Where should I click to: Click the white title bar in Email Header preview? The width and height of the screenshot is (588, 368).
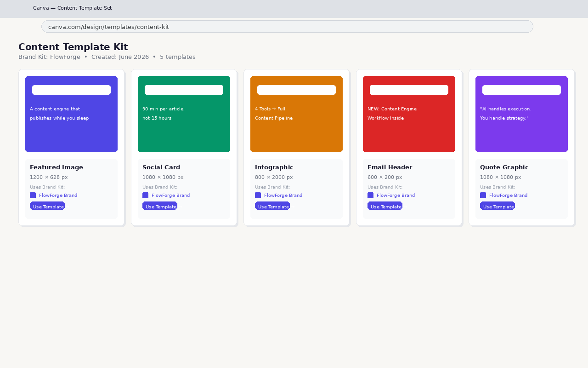409,90
